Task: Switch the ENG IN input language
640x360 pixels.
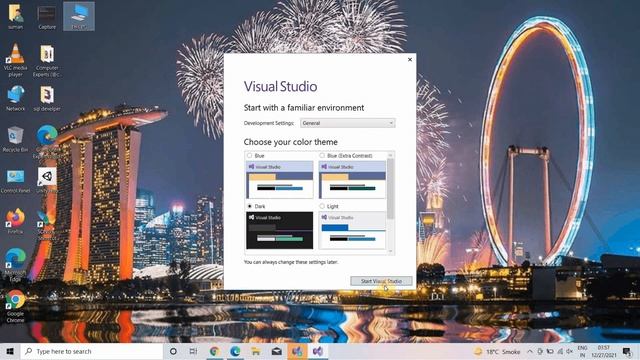Action: pos(582,351)
